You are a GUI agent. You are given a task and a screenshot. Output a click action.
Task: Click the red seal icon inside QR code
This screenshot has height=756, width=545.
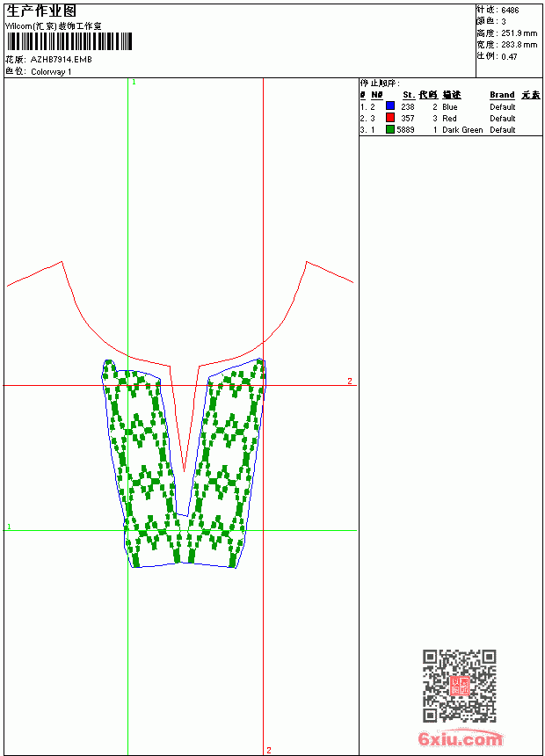(x=460, y=686)
